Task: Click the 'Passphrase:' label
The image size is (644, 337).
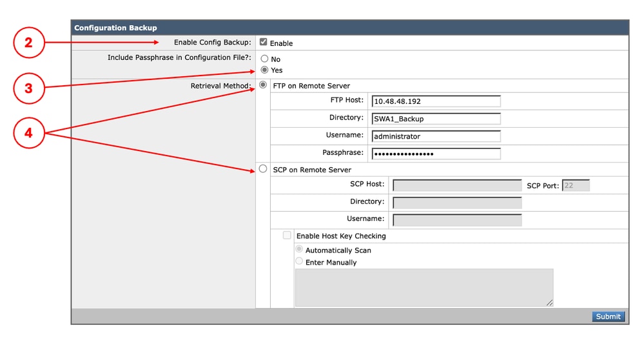Action: [x=343, y=152]
